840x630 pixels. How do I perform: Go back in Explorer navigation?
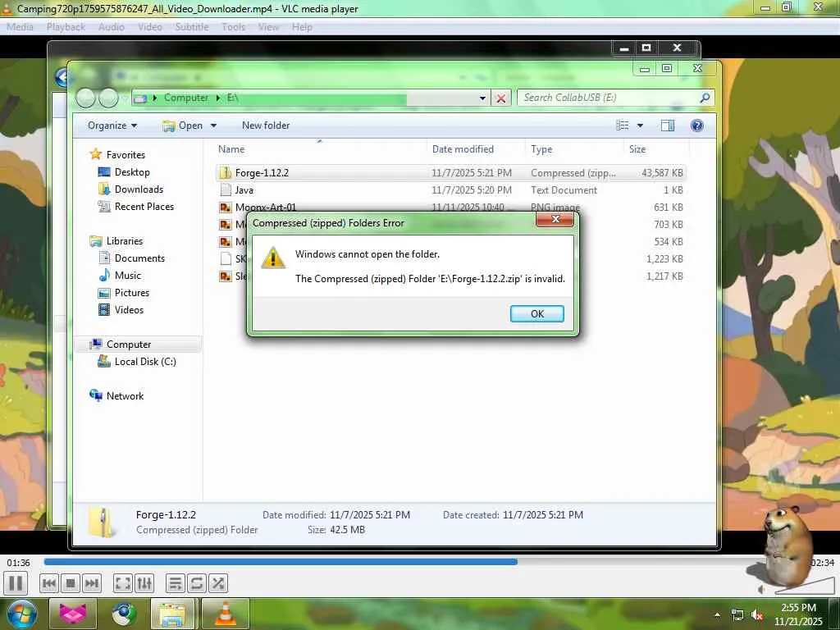click(x=85, y=98)
